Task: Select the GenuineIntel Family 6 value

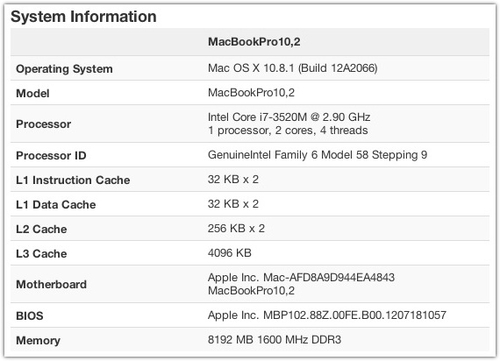Action: tap(317, 155)
